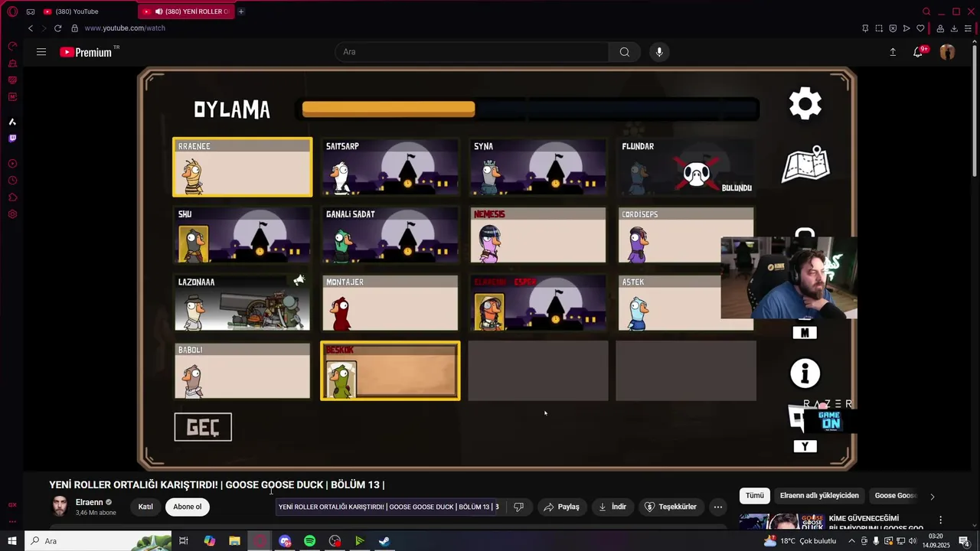This screenshot has height=551, width=980.
Task: Open the ad blocker shield icon
Action: [x=893, y=28]
